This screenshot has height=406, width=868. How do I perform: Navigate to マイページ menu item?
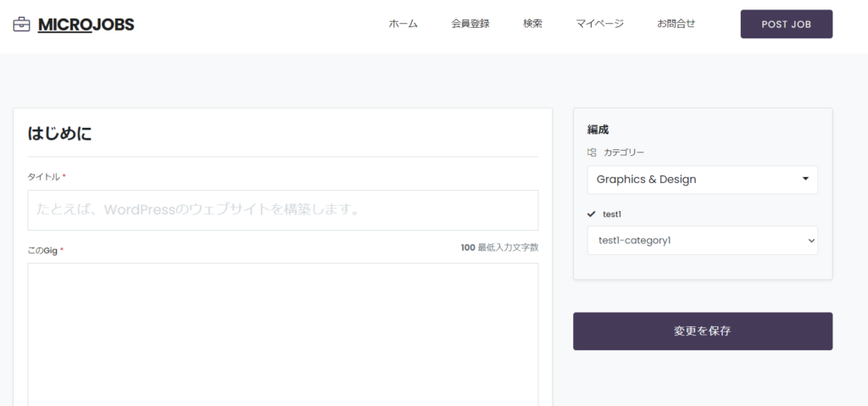599,24
